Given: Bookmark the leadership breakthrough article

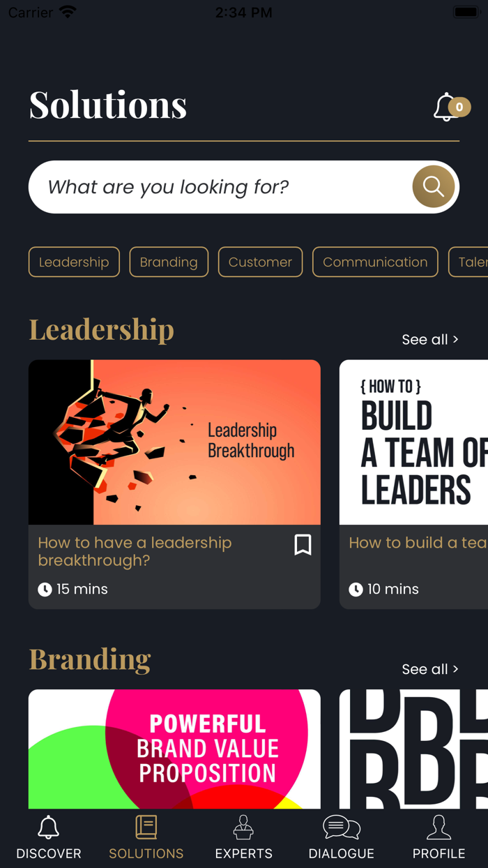Looking at the screenshot, I should coord(303,544).
